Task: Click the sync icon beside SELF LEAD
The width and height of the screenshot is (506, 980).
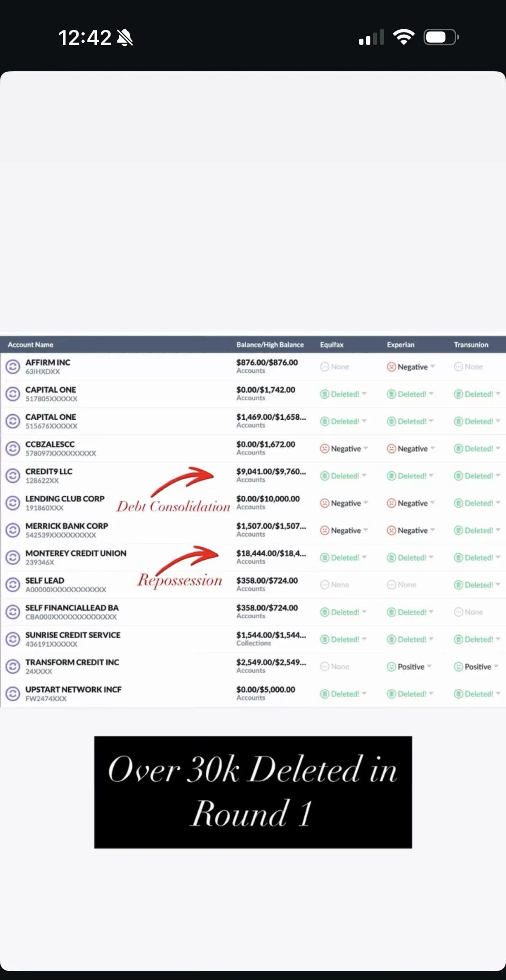Action: coord(13,585)
